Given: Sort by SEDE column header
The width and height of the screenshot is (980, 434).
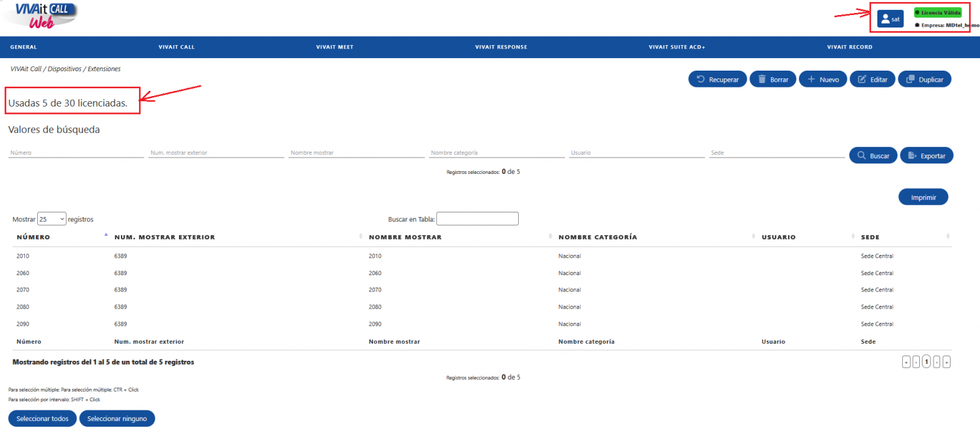Looking at the screenshot, I should click(x=904, y=237).
